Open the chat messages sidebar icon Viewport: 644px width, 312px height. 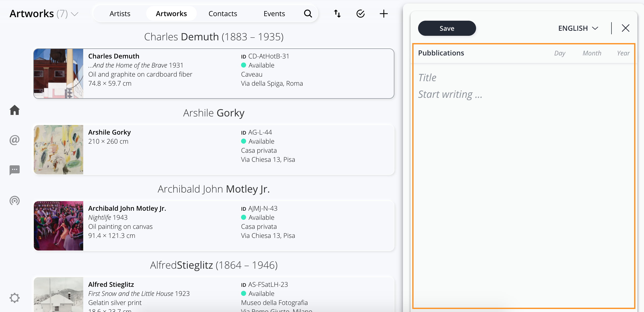(x=15, y=170)
